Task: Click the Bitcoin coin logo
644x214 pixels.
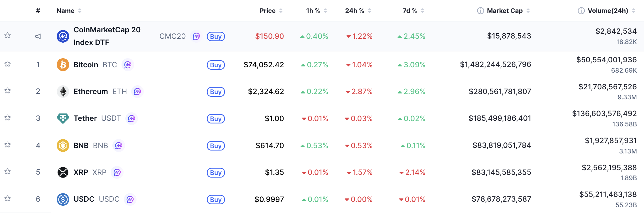Action: coord(63,65)
